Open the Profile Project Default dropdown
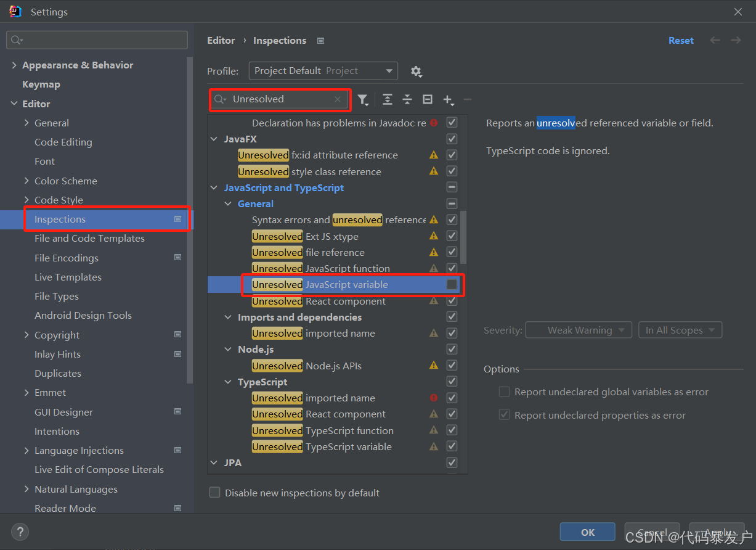This screenshot has height=550, width=756. pyautogui.click(x=323, y=71)
